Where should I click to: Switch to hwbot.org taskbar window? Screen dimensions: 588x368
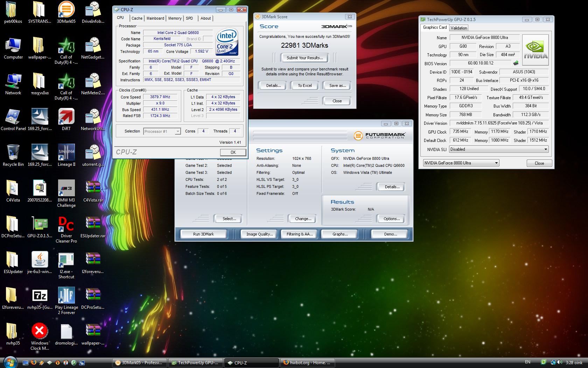tap(307, 363)
